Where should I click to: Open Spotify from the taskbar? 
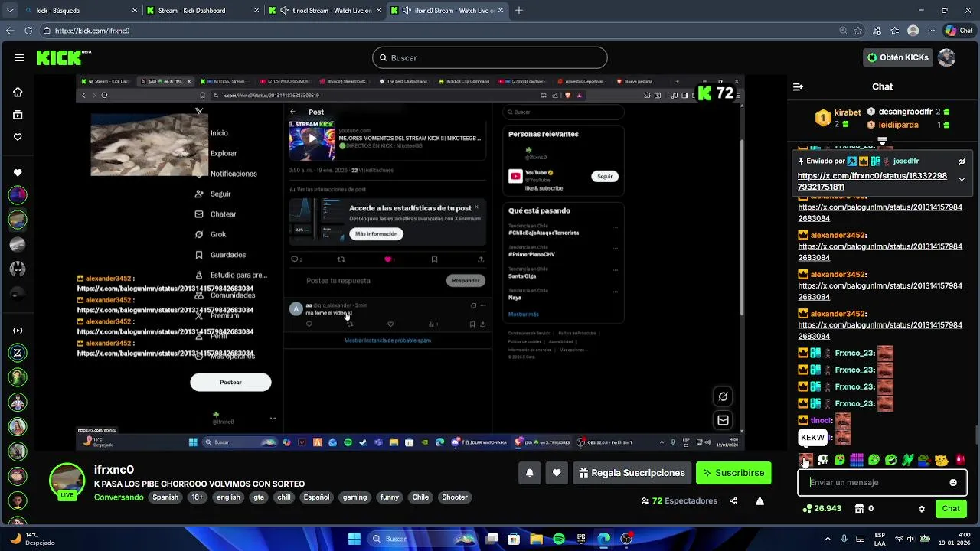click(559, 539)
